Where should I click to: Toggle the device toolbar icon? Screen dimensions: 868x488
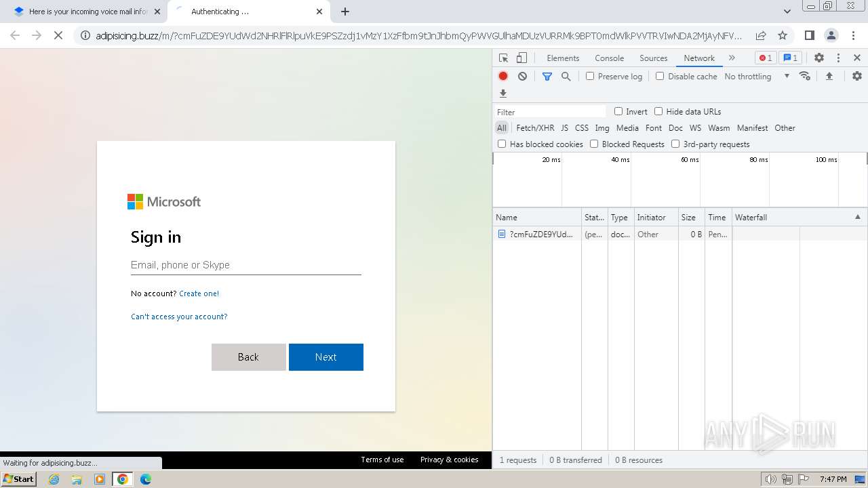tap(521, 58)
